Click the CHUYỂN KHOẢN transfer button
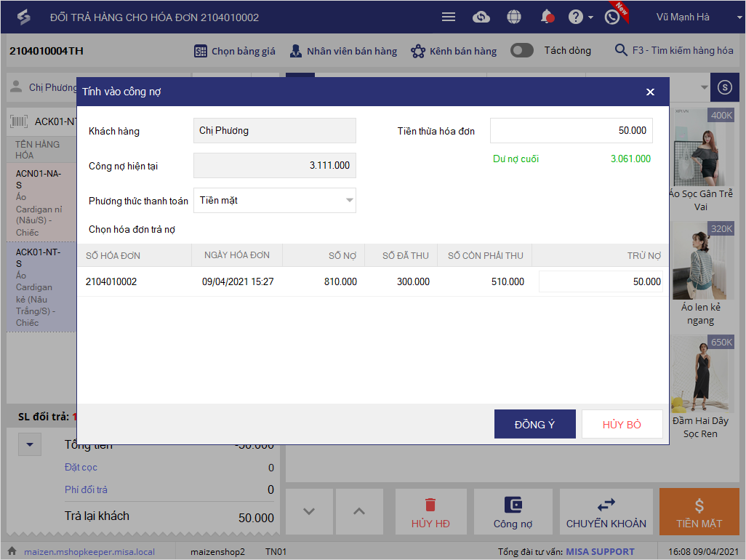746x560 pixels. [x=606, y=511]
